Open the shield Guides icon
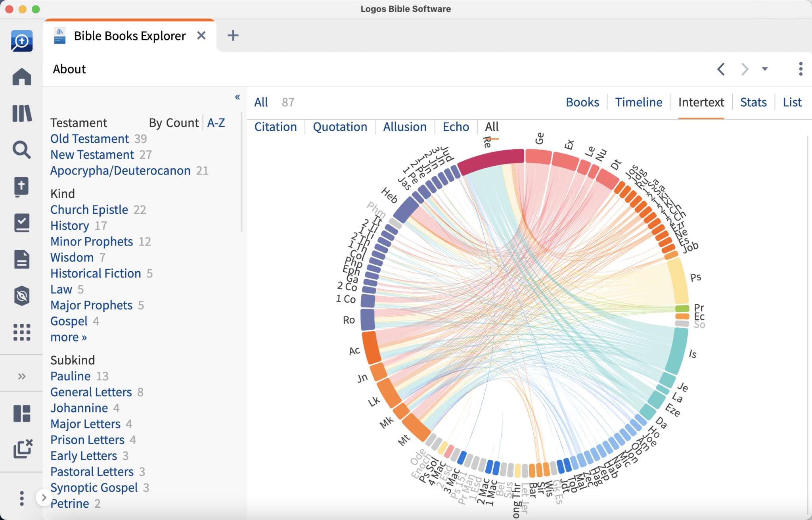This screenshot has width=812, height=520. 21,296
